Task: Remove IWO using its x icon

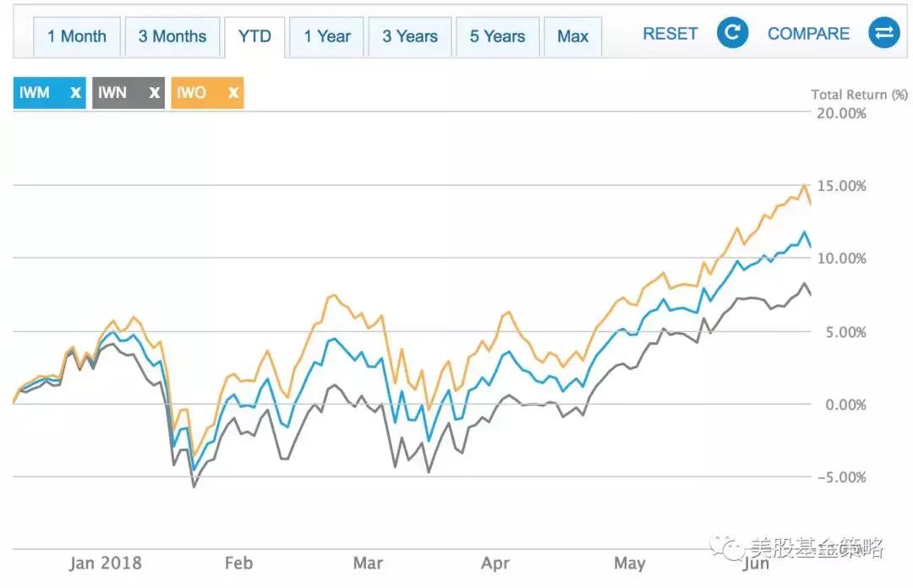Action: 232,93
